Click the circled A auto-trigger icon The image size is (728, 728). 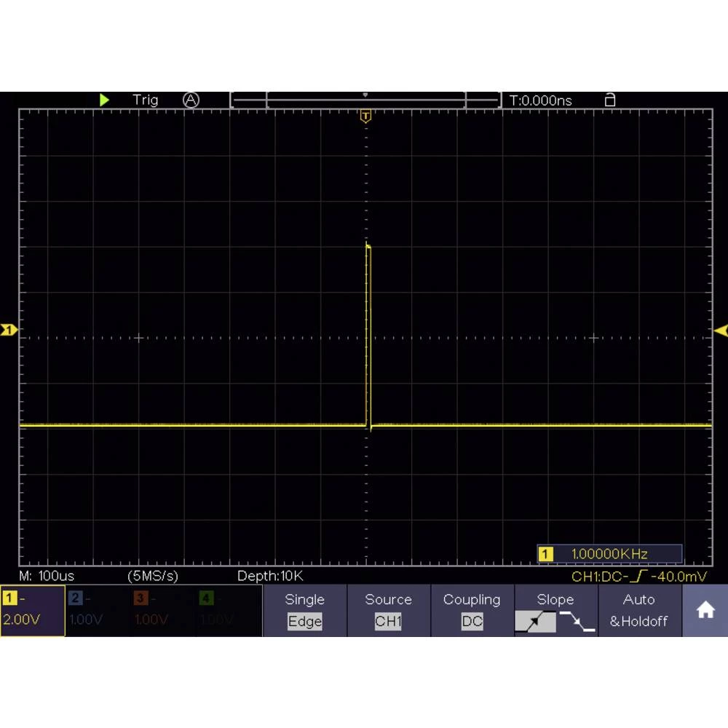pyautogui.click(x=191, y=100)
